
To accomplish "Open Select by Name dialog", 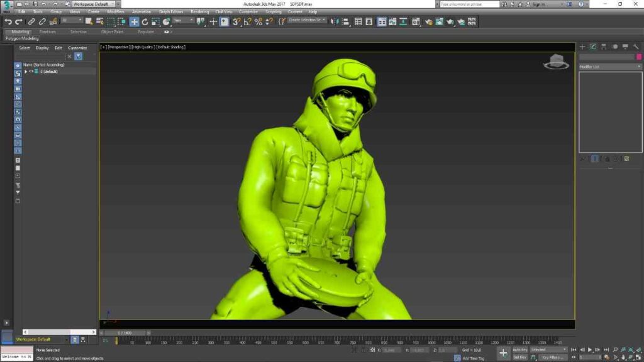I will point(98,21).
